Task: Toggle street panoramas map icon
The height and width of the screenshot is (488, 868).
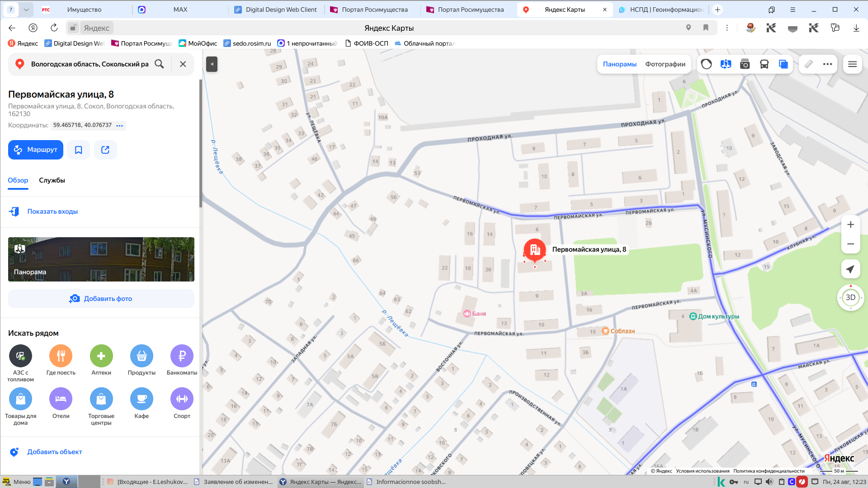Action: [726, 64]
